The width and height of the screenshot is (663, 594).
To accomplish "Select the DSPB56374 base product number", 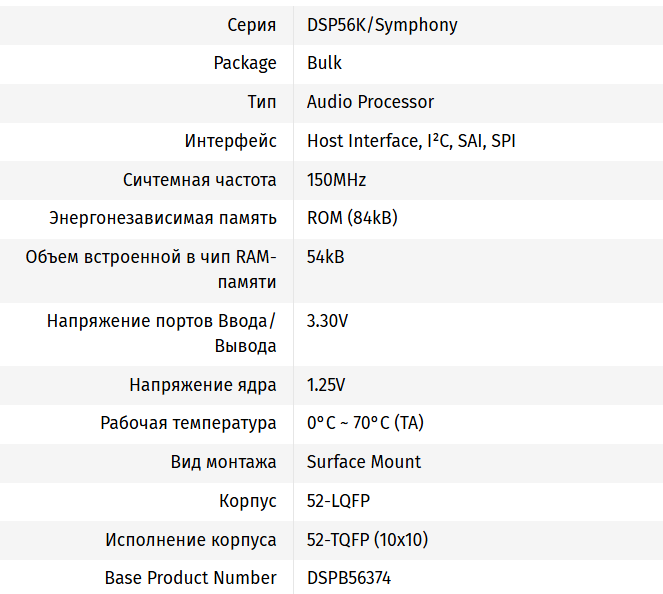I will click(349, 578).
